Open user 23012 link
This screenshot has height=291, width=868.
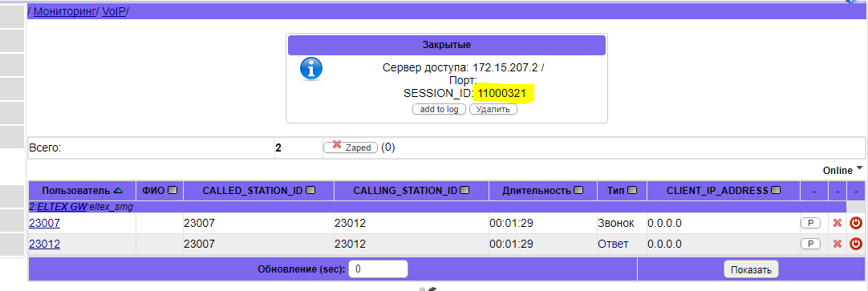pyautogui.click(x=44, y=244)
